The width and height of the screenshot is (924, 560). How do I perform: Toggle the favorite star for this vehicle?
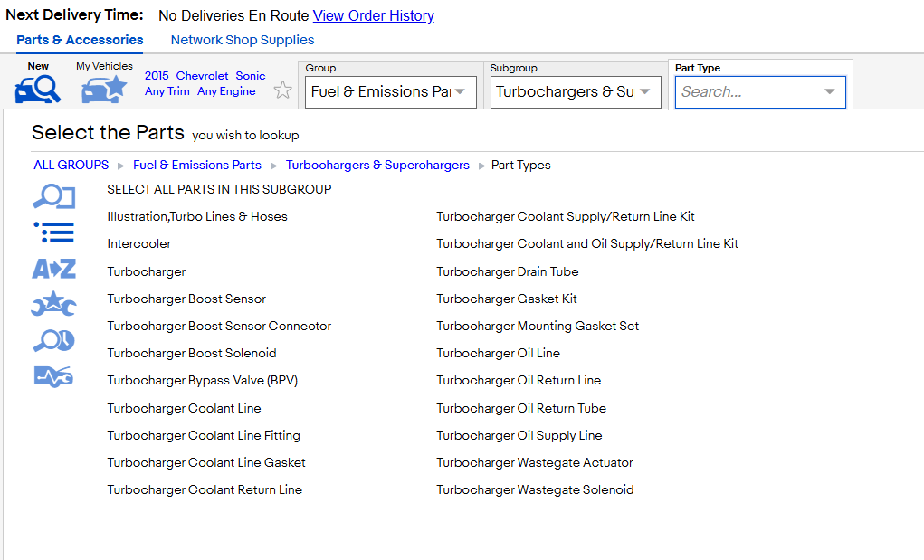click(283, 90)
